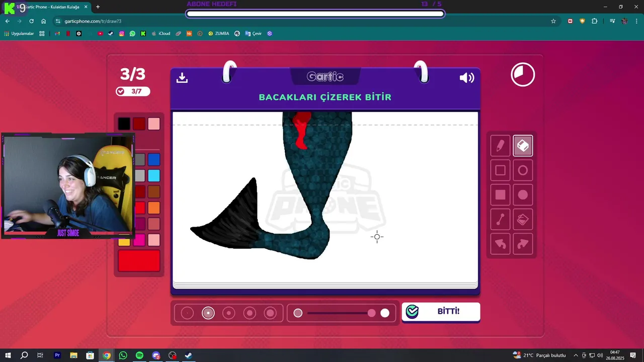Select the pencil drawing tool
Viewport: 644px width, 362px height.
click(x=500, y=146)
